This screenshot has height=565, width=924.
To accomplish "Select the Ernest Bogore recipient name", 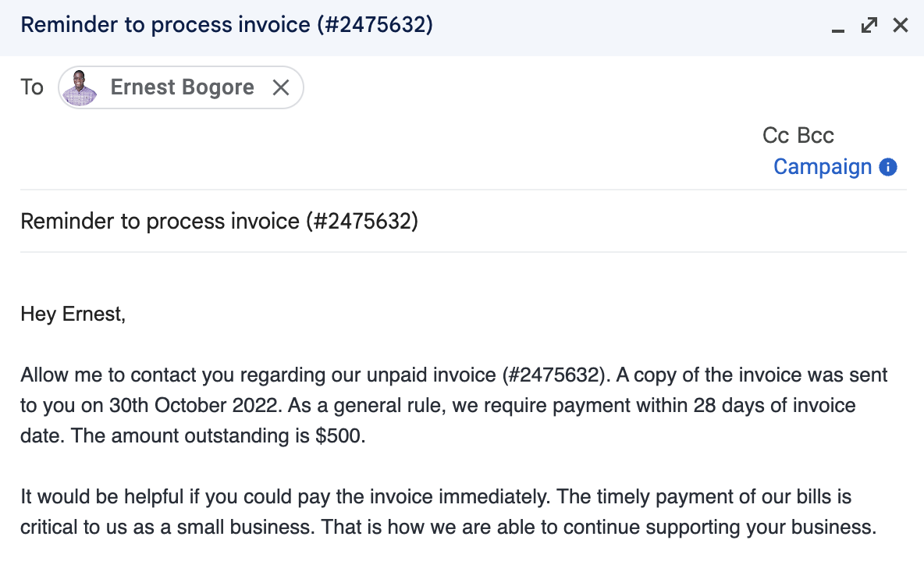I will tap(182, 87).
